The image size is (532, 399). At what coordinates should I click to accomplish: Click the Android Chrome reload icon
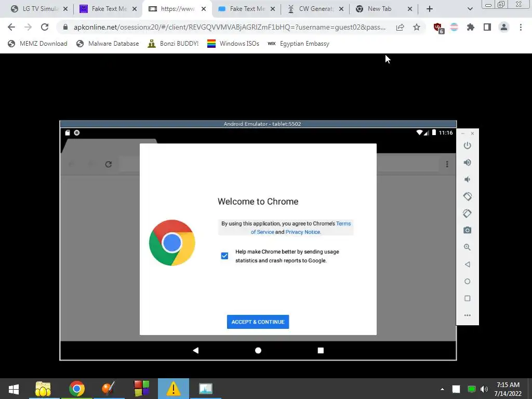click(108, 164)
